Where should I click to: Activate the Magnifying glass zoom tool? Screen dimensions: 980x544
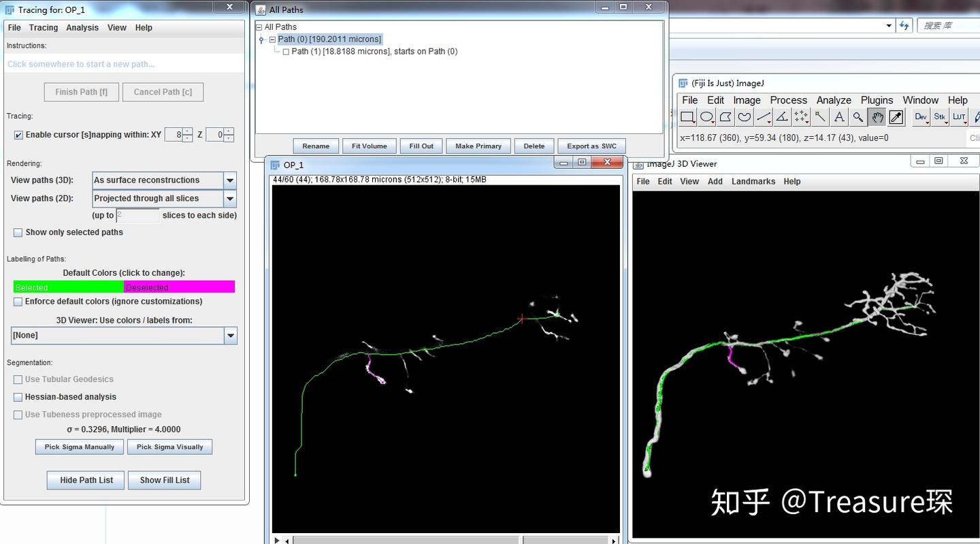(858, 116)
